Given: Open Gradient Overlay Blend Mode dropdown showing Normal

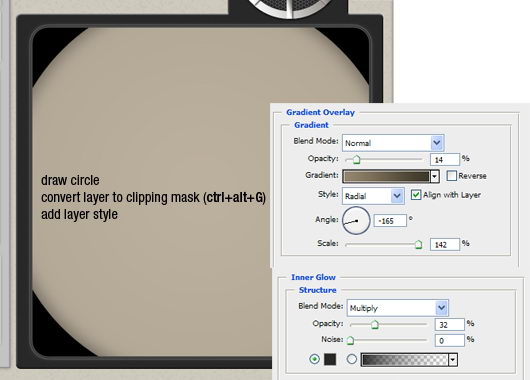Looking at the screenshot, I should (x=393, y=143).
